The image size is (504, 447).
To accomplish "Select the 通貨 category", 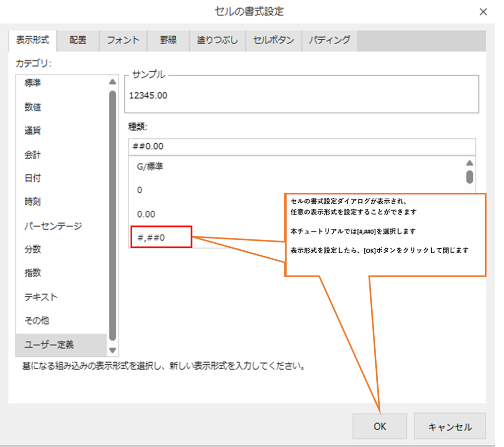I will point(33,131).
